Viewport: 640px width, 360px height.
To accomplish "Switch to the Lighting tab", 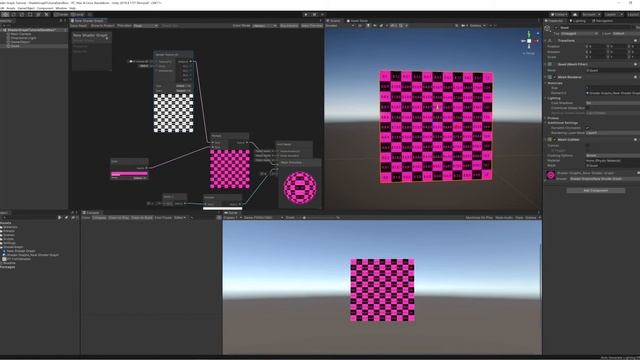I will pos(579,21).
